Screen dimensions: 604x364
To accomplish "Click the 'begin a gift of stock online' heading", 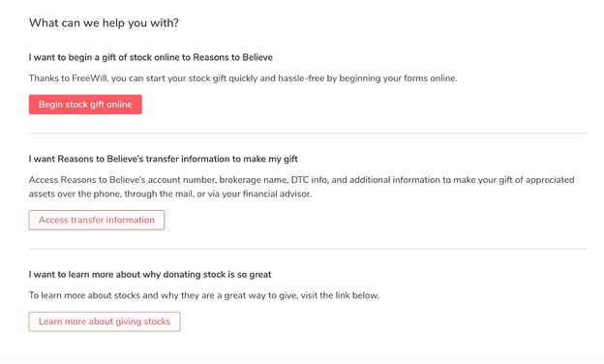I will pyautogui.click(x=151, y=57).
